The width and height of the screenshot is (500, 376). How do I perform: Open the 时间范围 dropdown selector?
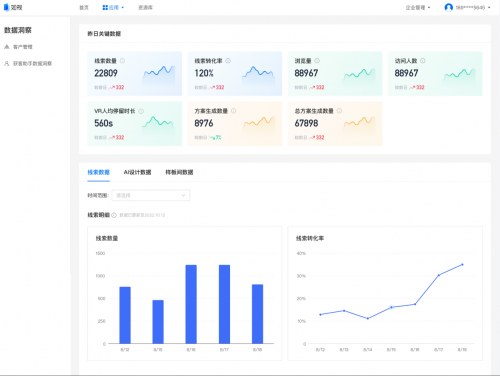coord(151,195)
